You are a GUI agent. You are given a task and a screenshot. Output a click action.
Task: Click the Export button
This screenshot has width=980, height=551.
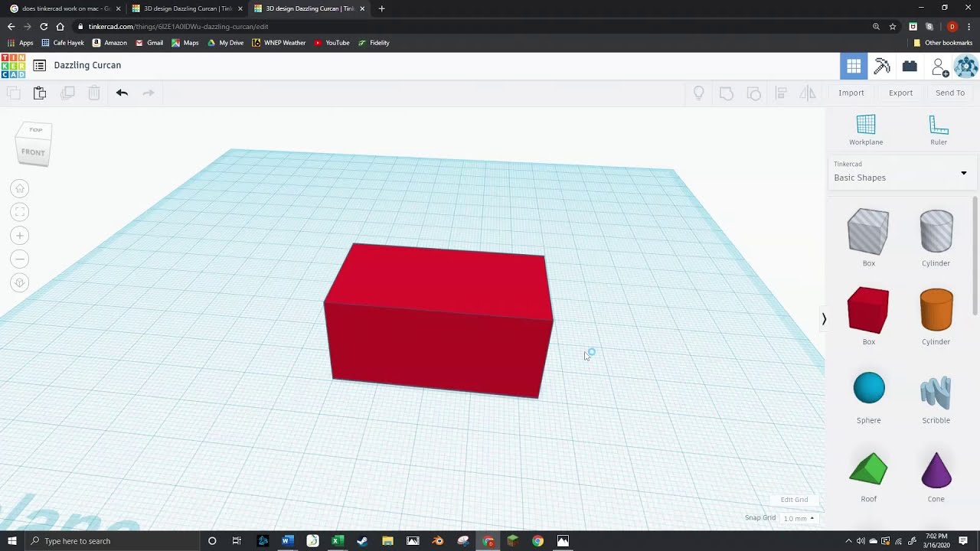coord(900,93)
